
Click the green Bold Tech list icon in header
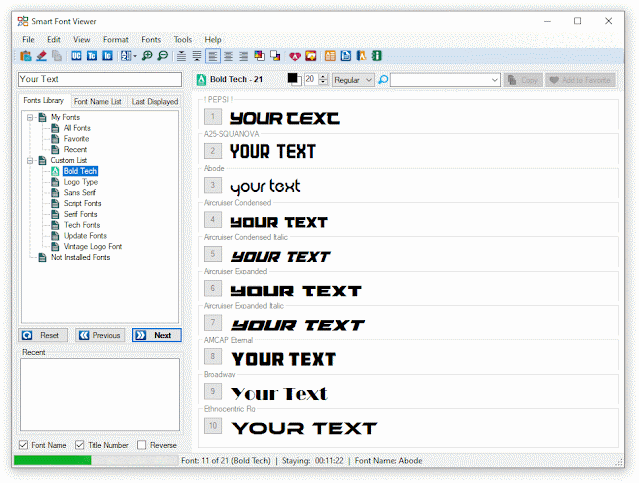coord(201,79)
